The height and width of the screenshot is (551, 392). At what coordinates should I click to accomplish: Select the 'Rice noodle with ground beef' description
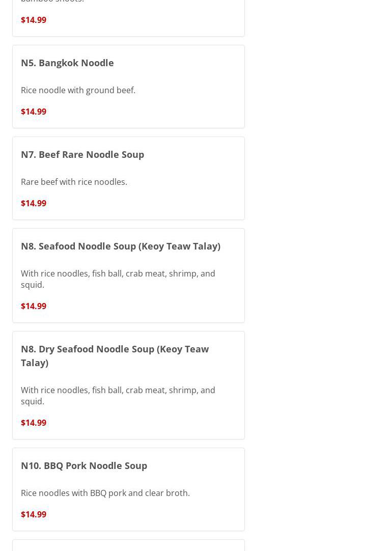coord(78,90)
